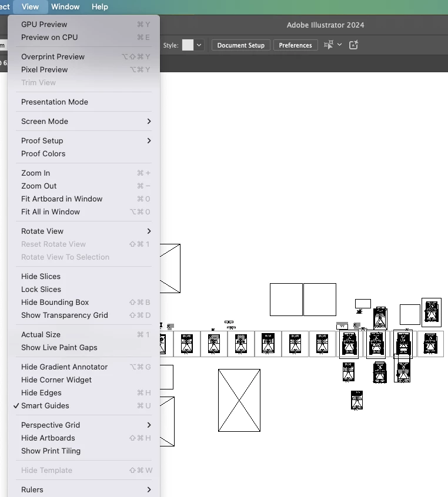Choose Zoom Out from View menu

[83, 186]
